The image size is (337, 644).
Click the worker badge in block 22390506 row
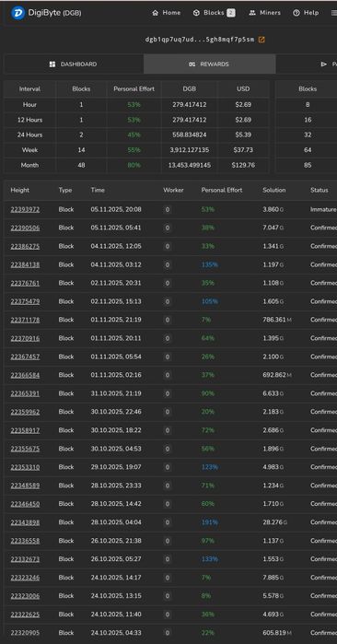[x=167, y=228]
